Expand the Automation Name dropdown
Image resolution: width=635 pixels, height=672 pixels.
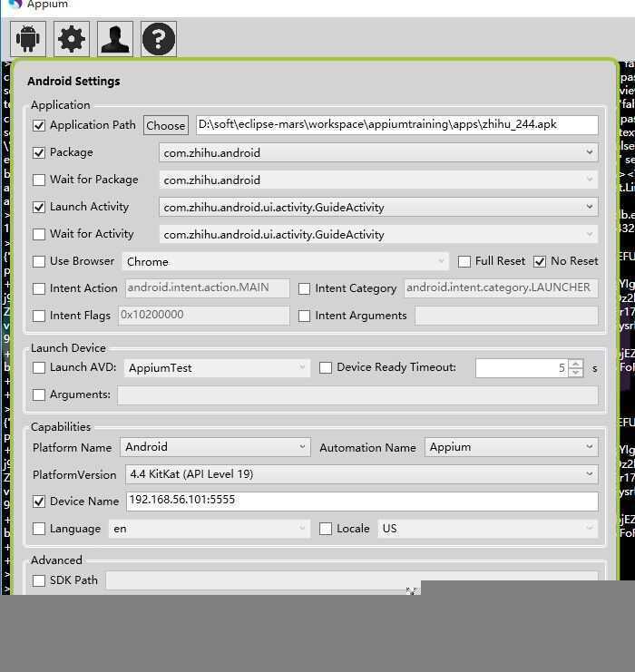click(x=512, y=447)
